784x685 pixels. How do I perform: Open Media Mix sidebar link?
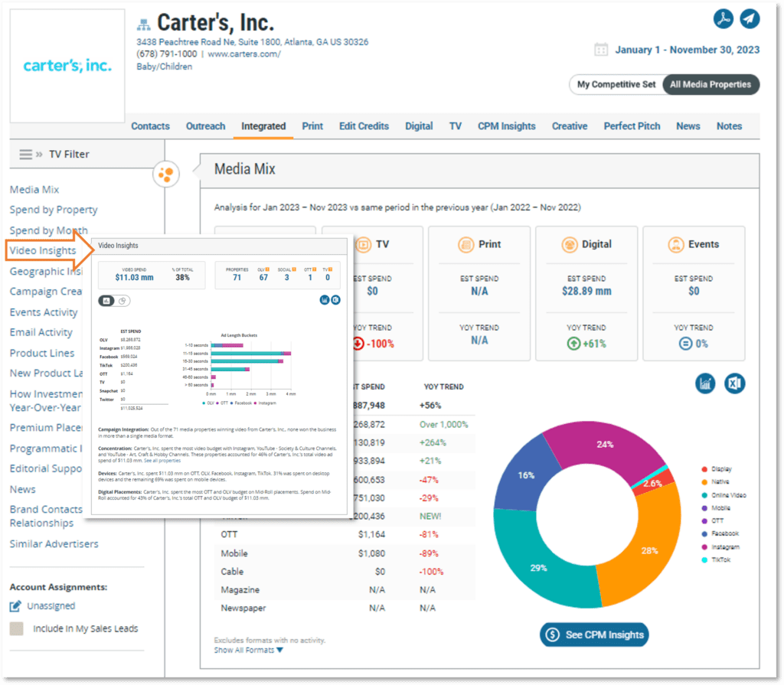pyautogui.click(x=34, y=190)
